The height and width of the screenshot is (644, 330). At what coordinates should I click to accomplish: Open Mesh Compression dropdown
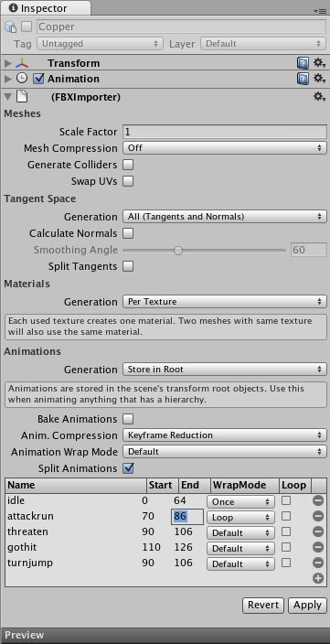(225, 148)
